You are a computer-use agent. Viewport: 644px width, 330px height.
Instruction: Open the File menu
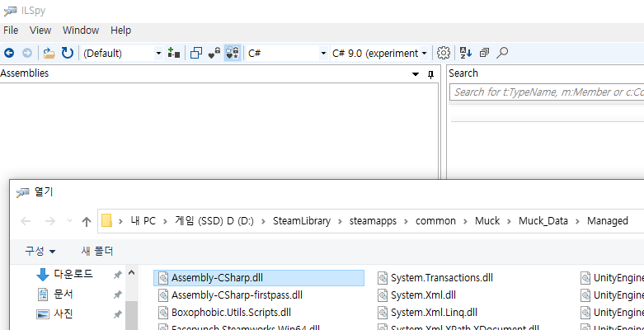(x=11, y=31)
